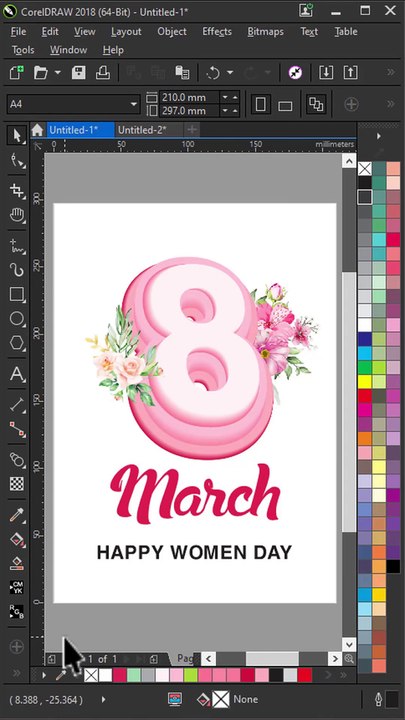Save the document with floppy icon
The image size is (405, 720).
click(78, 73)
